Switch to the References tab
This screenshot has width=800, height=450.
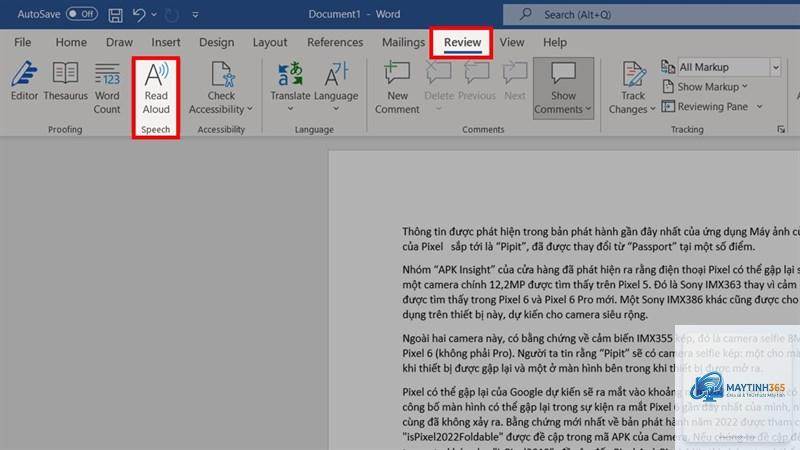(335, 42)
